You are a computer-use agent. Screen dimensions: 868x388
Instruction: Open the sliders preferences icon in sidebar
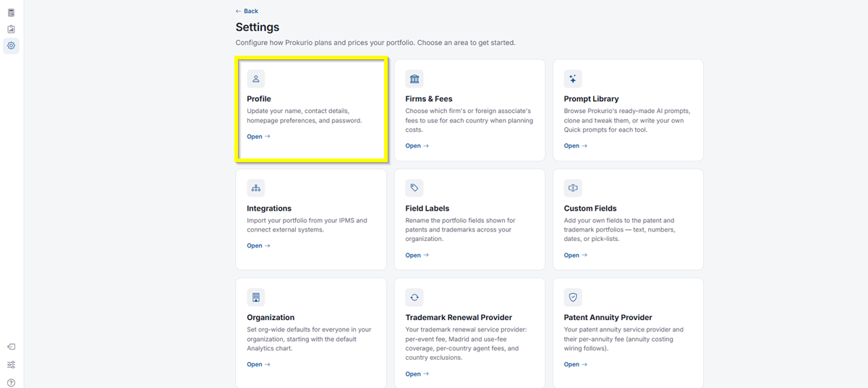(x=11, y=365)
